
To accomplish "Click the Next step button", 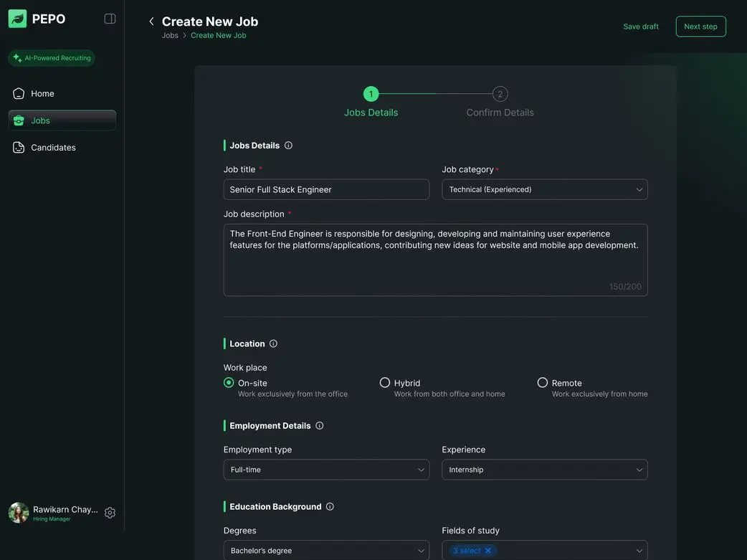I will (x=700, y=27).
